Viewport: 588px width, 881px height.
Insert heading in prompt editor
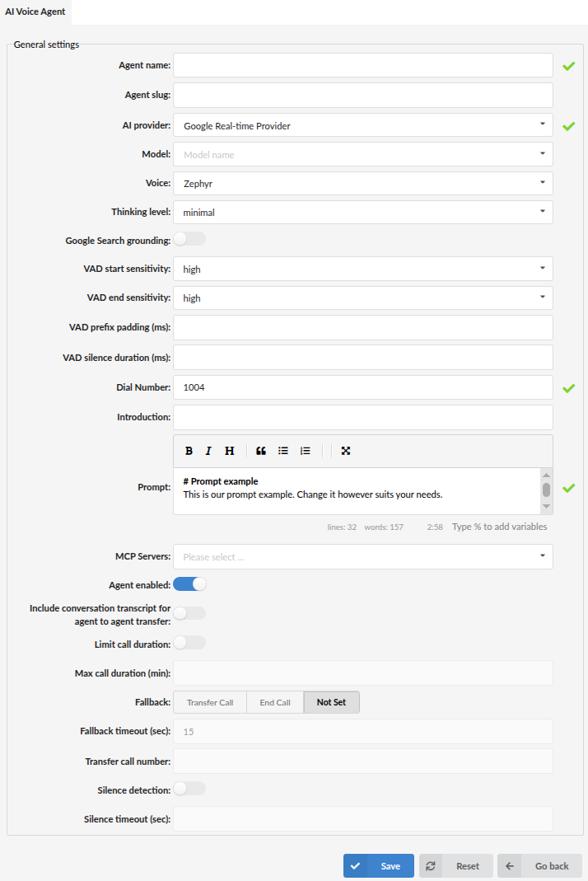(229, 451)
